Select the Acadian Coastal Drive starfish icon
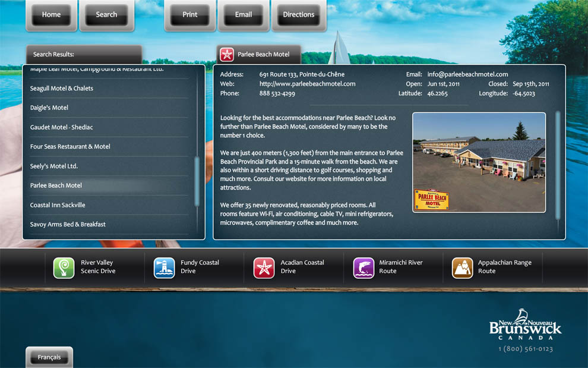Screen dimensions: 588x368 coord(264,268)
